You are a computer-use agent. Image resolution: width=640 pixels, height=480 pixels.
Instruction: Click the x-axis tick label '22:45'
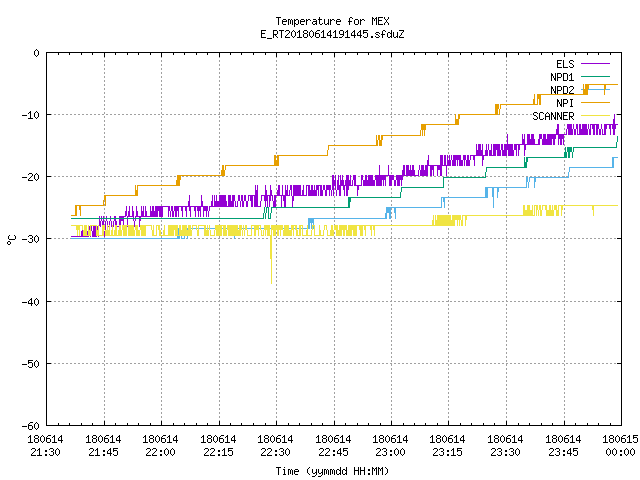point(333,453)
